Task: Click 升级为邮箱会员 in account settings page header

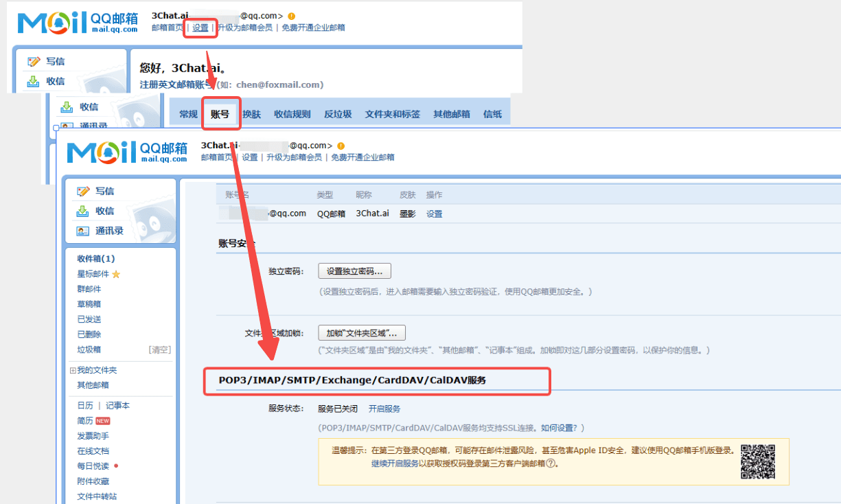Action: coord(295,157)
